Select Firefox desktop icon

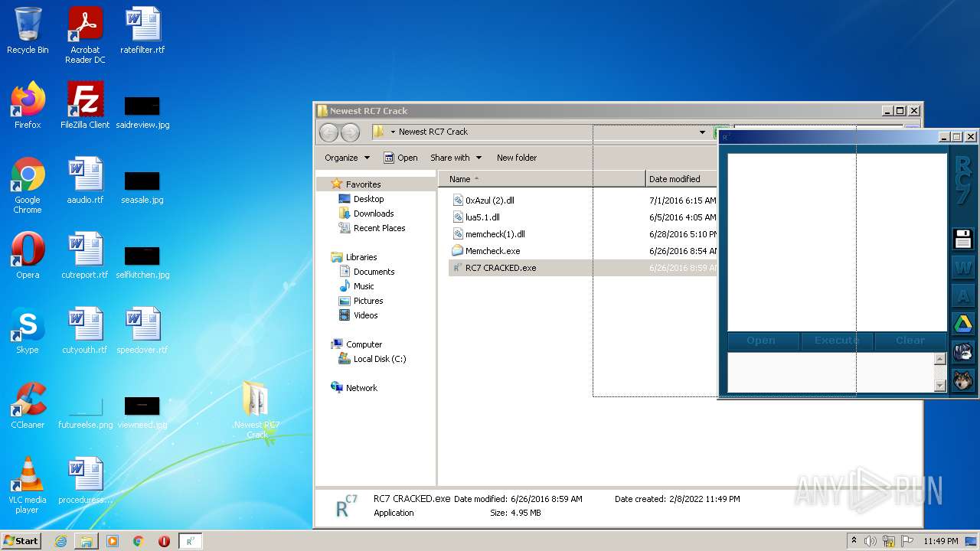pyautogui.click(x=28, y=106)
